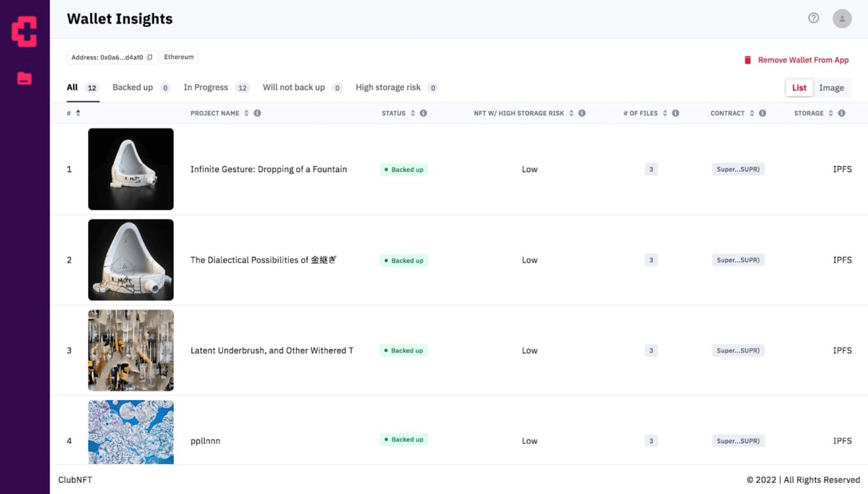Viewport: 868px width, 494px height.
Task: Click file count 3 in Latent Underbrush row
Action: 651,350
